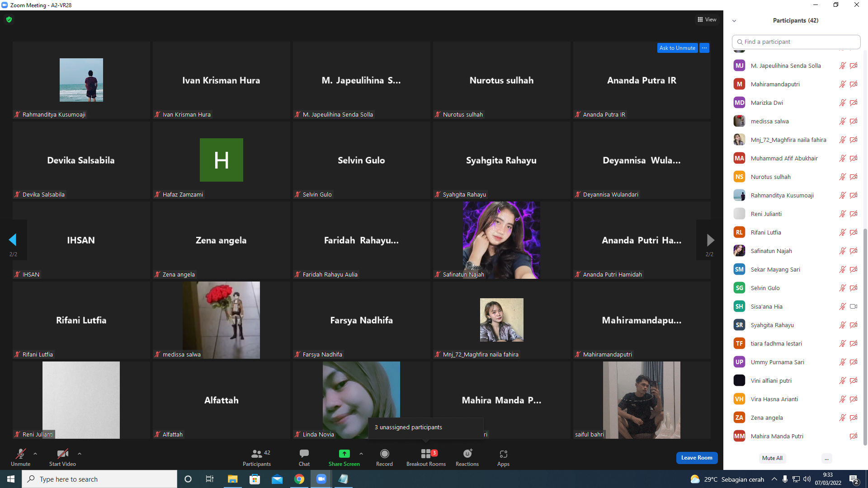This screenshot has width=868, height=488.
Task: Click muted mic icon for tiara fadhma lestari
Action: pos(843,343)
